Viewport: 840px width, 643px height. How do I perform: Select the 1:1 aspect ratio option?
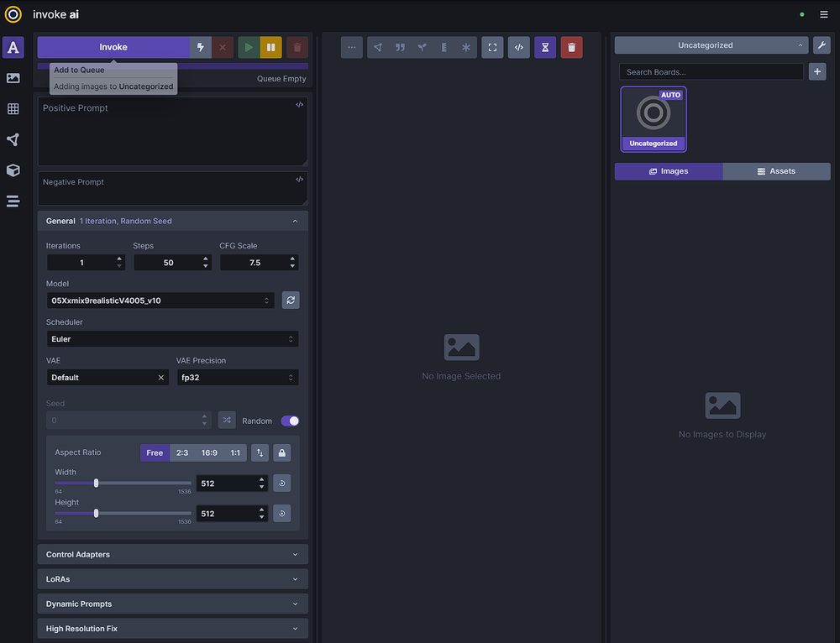[x=236, y=452]
